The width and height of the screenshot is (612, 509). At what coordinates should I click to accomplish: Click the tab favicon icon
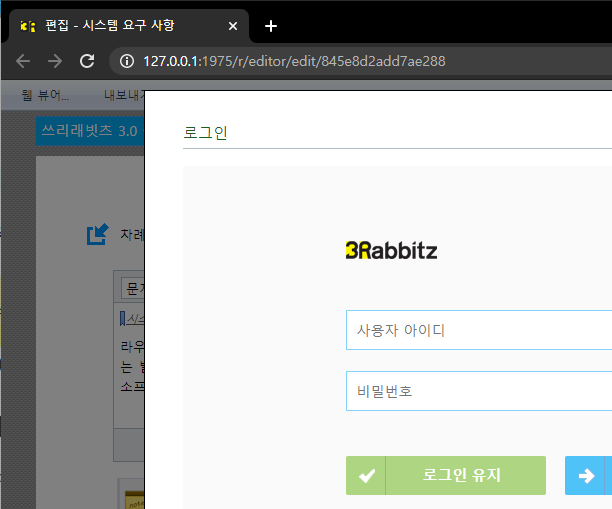coord(28,26)
